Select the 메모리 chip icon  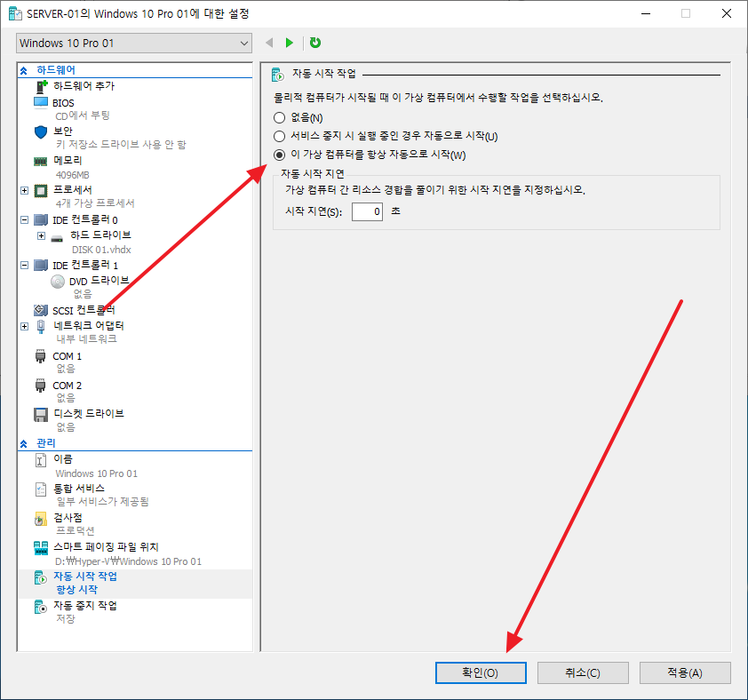point(41,162)
